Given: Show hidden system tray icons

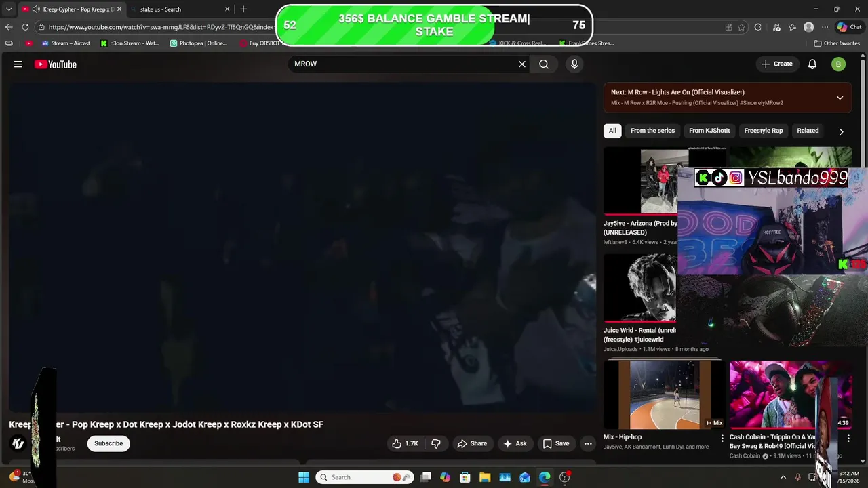Looking at the screenshot, I should click(783, 477).
